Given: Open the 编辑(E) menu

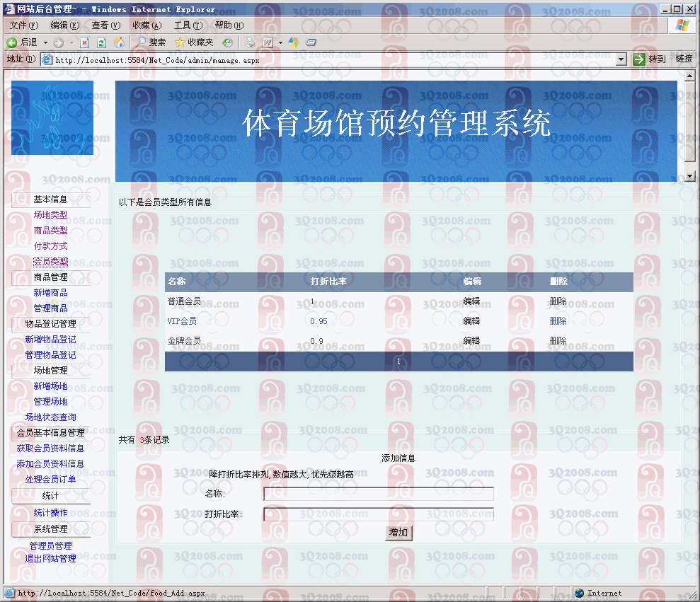Looking at the screenshot, I should pos(65,25).
